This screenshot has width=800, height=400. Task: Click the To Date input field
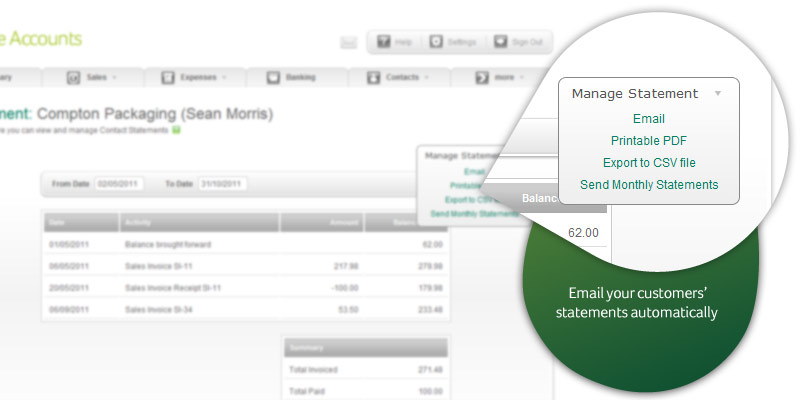coord(222,184)
